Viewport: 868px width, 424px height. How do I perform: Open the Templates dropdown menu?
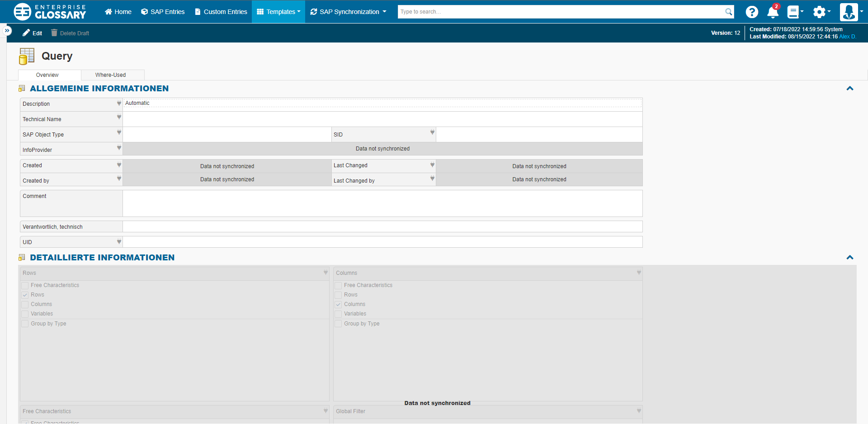click(278, 12)
